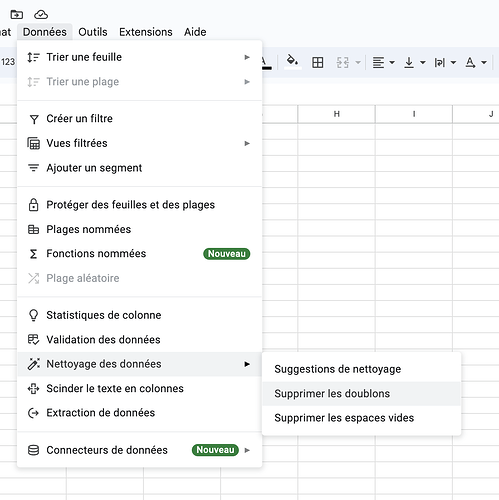Click the filter funnel icon
The width and height of the screenshot is (499, 500).
pyautogui.click(x=34, y=119)
